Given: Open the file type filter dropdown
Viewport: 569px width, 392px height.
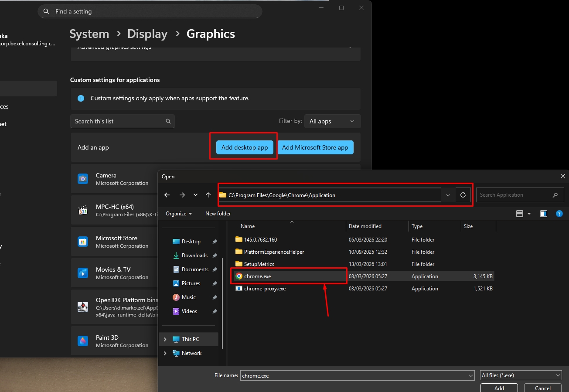Looking at the screenshot, I should coord(521,375).
